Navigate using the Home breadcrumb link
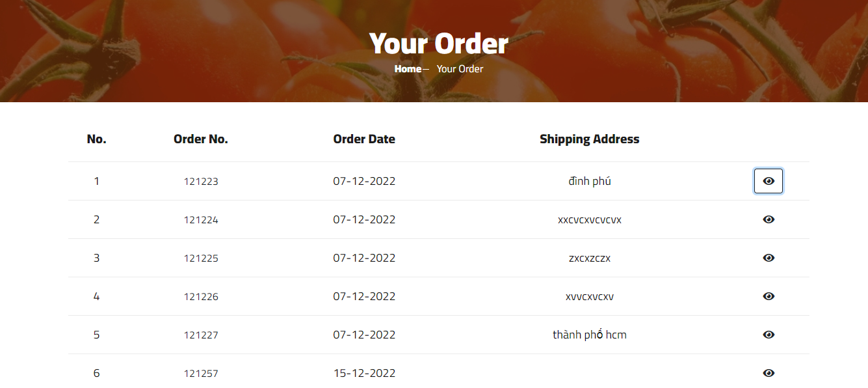This screenshot has width=868, height=388. (408, 68)
